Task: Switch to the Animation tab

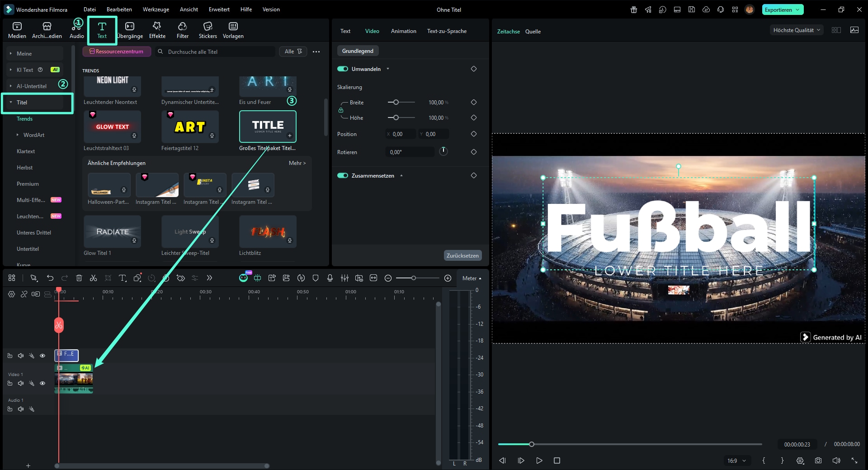Action: point(403,31)
